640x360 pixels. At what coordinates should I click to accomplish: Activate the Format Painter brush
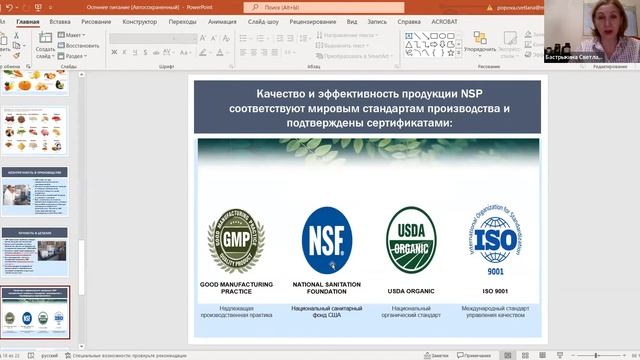coord(16,55)
